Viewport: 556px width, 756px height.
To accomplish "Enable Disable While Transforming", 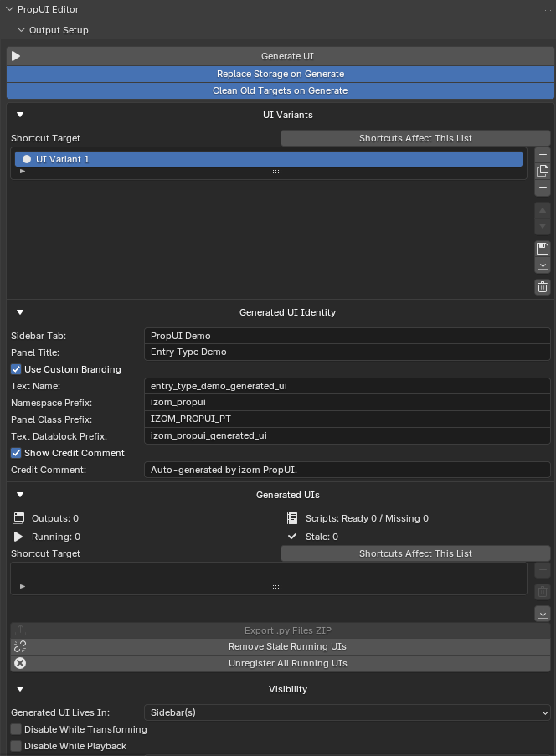I will click(x=16, y=729).
